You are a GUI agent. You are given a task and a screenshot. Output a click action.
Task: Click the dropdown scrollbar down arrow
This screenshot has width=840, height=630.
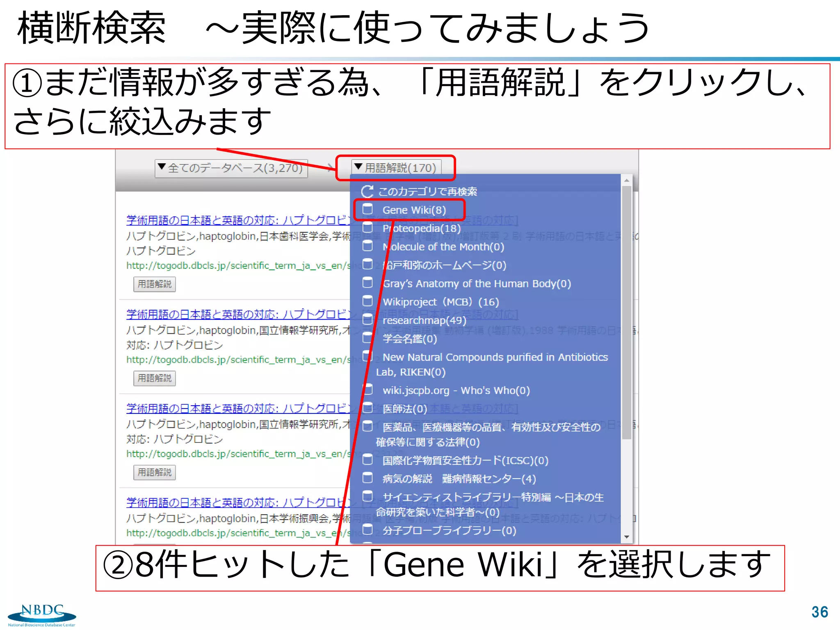tap(626, 537)
